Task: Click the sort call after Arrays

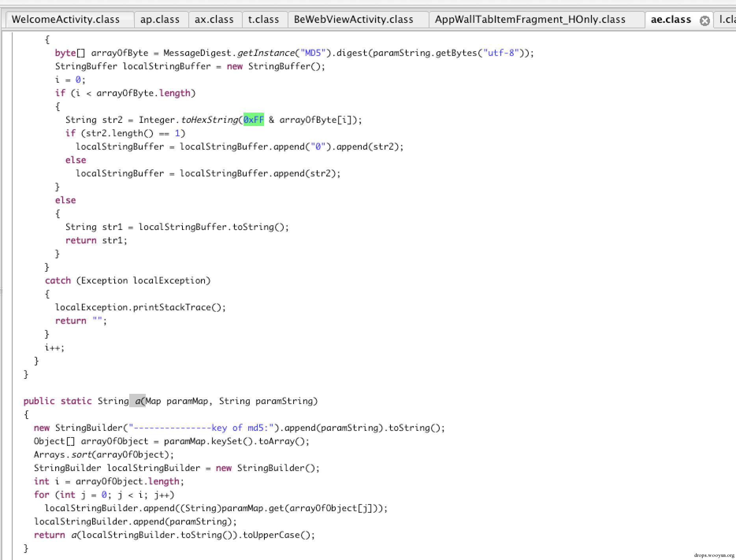Action: [81, 454]
